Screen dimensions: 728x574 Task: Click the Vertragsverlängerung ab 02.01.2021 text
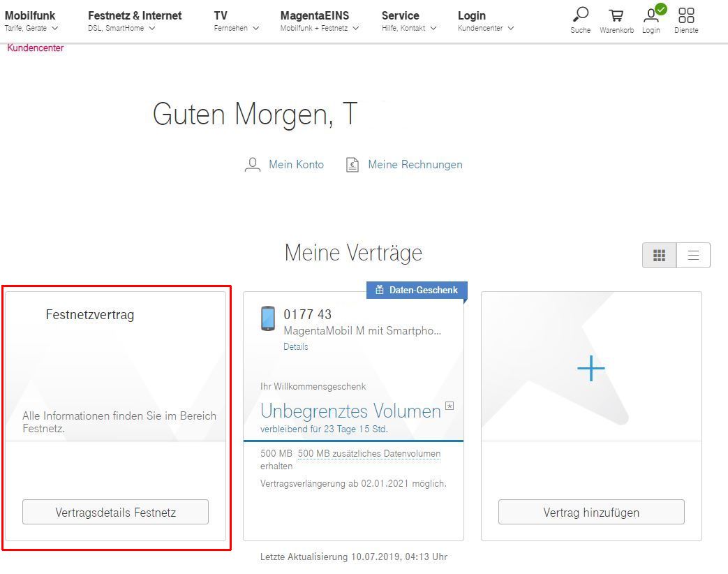tap(353, 483)
